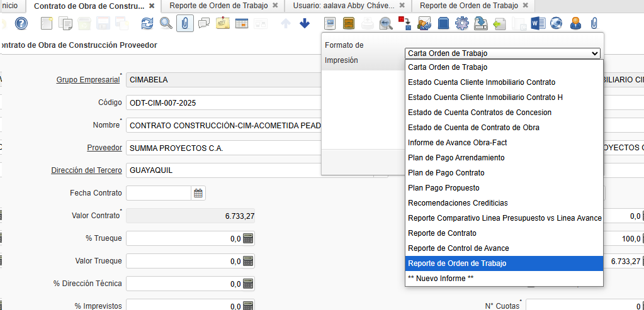Image resolution: width=644 pixels, height=310 pixels.
Task: Click the New Record toolbar icon
Action: point(47,24)
